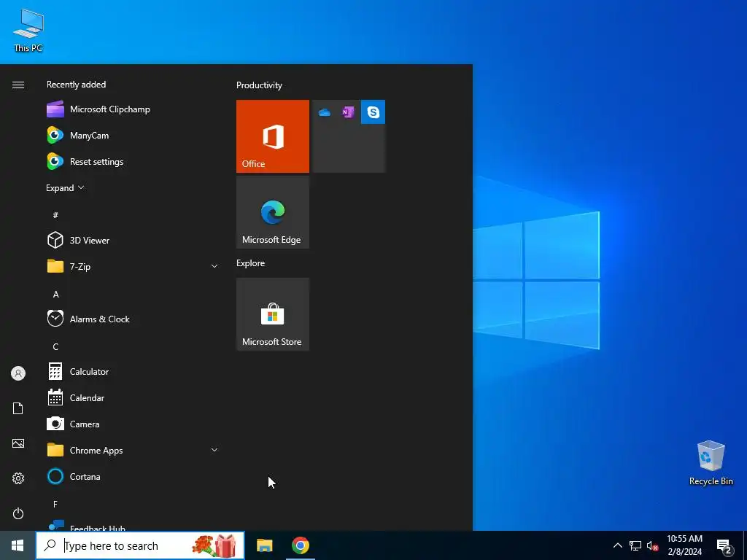
Task: Open Microsoft Clipchamp from recently added
Action: click(x=132, y=109)
